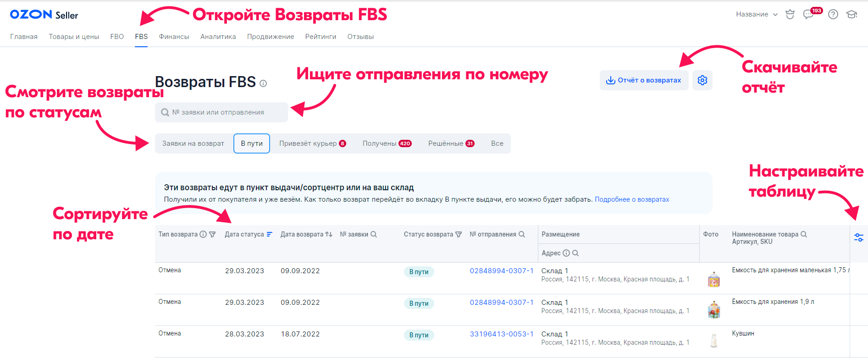Open the graduation cap learning icon

(851, 14)
